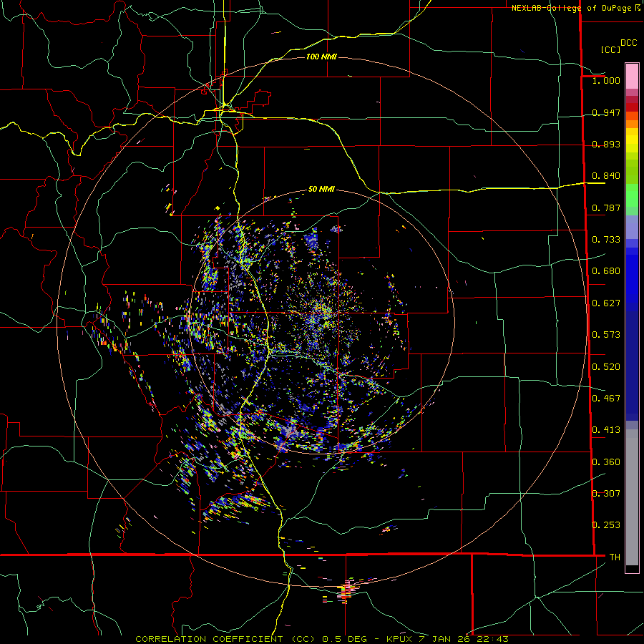
Task: Click the 0.787 scale value
Action: point(606,208)
